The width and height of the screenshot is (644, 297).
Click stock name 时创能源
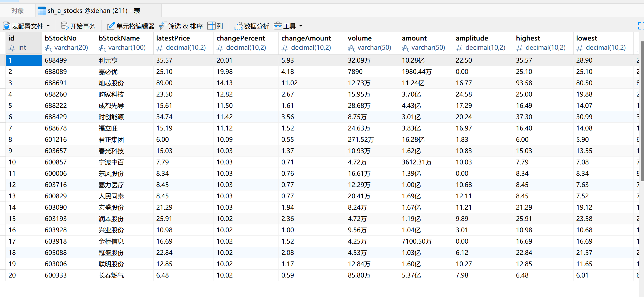tap(111, 117)
